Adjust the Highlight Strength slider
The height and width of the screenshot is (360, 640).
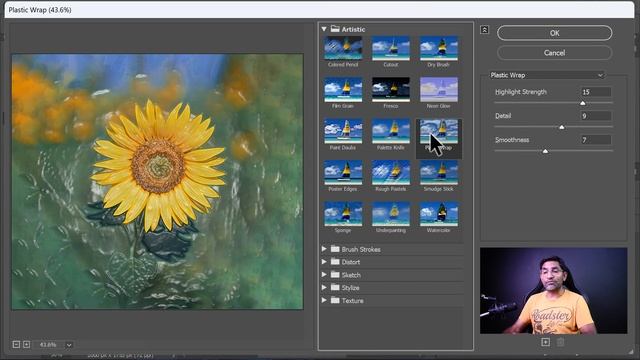tap(583, 103)
